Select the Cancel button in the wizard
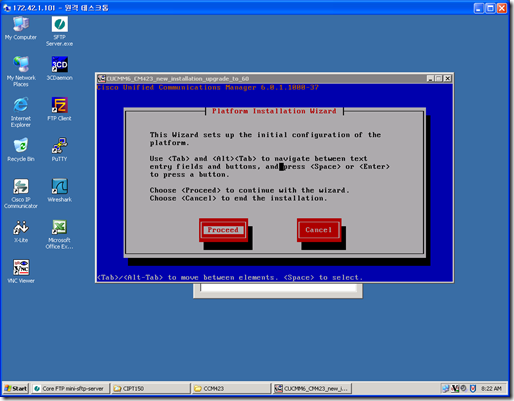The height and width of the screenshot is (401, 514). point(319,230)
